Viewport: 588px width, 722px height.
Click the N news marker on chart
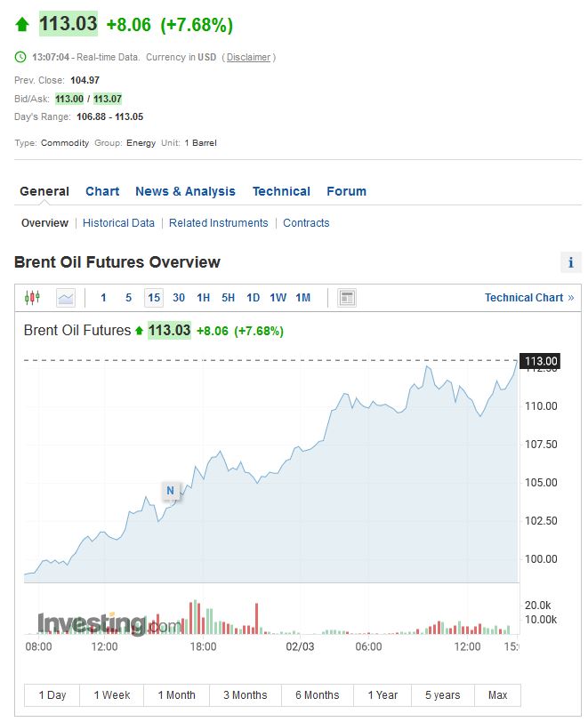click(x=171, y=490)
